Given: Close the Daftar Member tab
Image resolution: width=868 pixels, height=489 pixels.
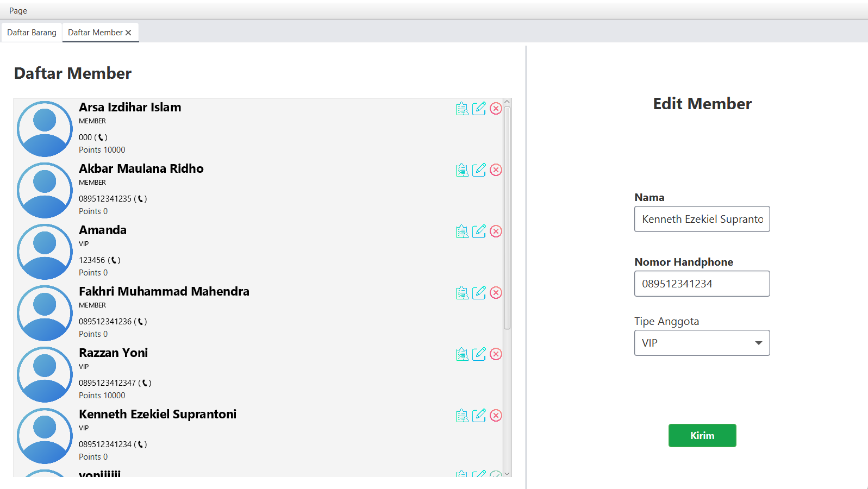Looking at the screenshot, I should coord(129,33).
